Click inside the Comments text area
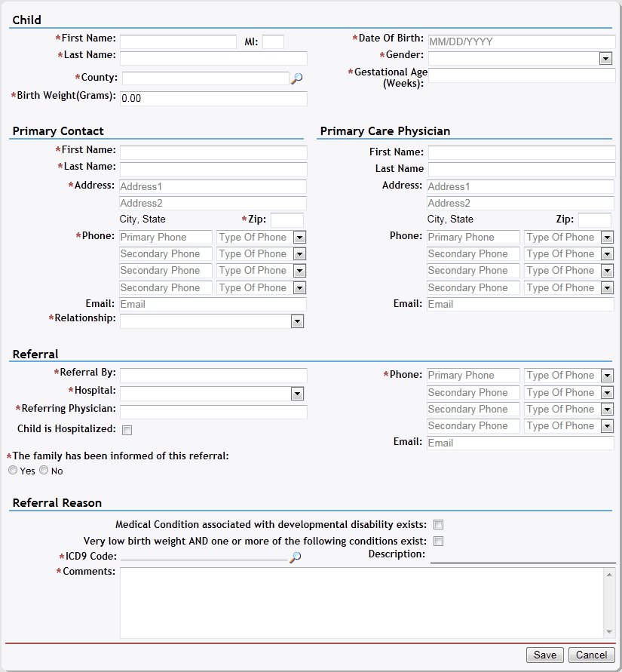This screenshot has height=672, width=622. tap(360, 602)
